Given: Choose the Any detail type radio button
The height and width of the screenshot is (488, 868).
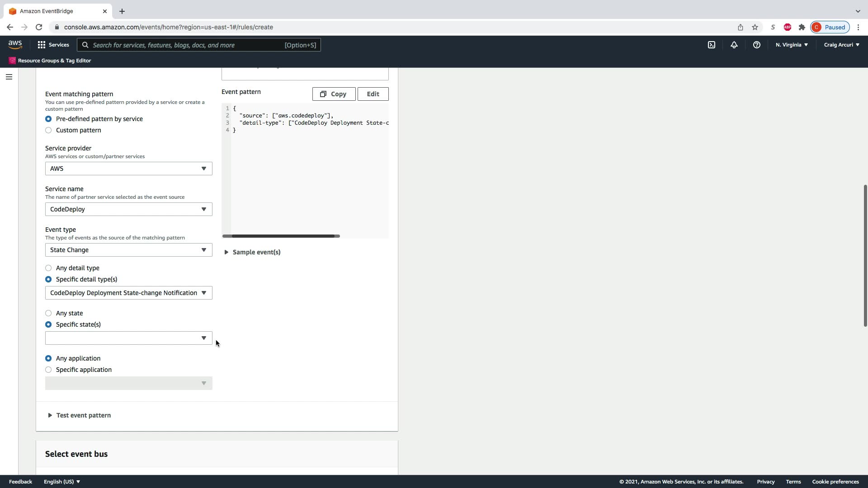Looking at the screenshot, I should tap(48, 268).
